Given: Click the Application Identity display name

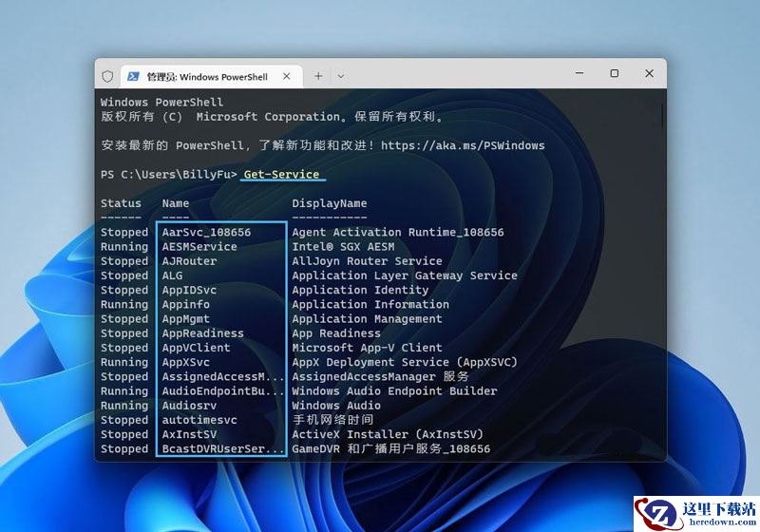Looking at the screenshot, I should pyautogui.click(x=360, y=291).
